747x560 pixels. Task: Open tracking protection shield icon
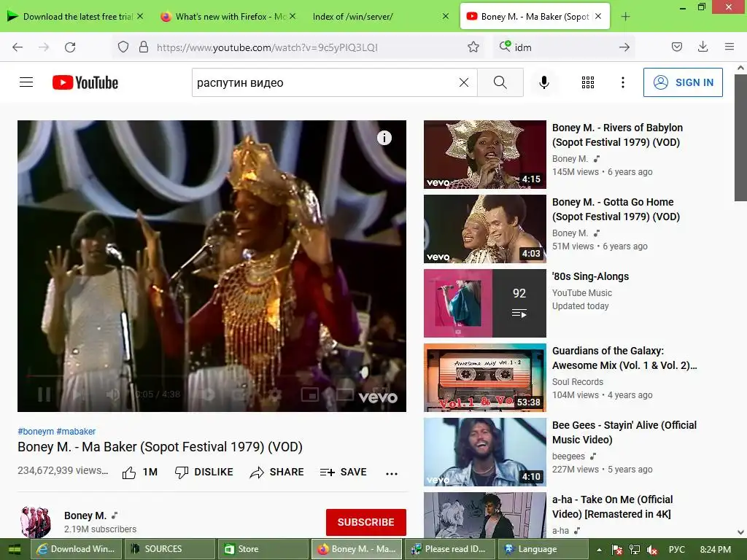123,47
